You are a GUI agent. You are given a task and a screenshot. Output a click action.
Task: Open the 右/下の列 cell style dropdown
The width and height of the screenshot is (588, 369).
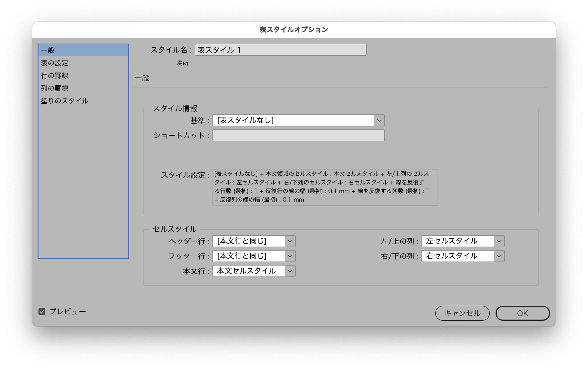[x=499, y=256]
